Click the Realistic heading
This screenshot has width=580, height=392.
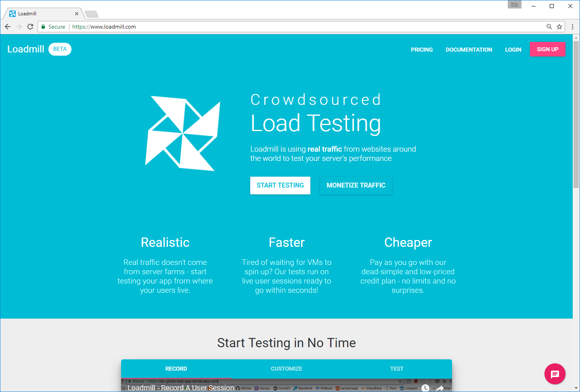coord(165,242)
